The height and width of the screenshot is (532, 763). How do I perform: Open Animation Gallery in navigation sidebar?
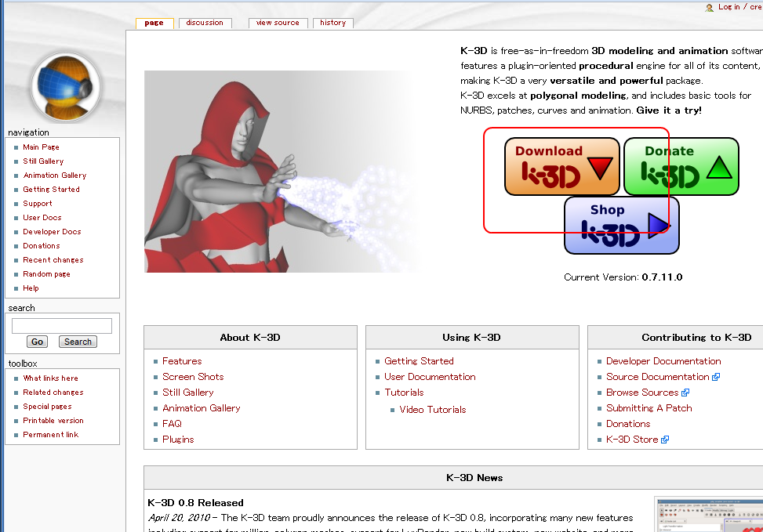pos(55,175)
